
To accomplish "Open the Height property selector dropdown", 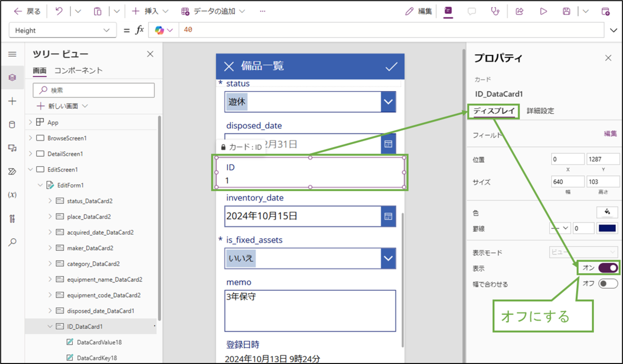I will 62,30.
